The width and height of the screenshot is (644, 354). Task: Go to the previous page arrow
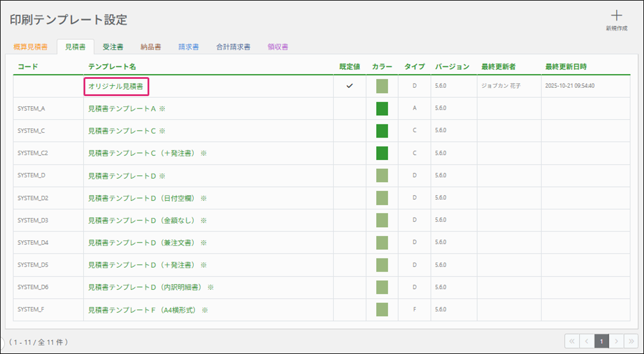587,341
